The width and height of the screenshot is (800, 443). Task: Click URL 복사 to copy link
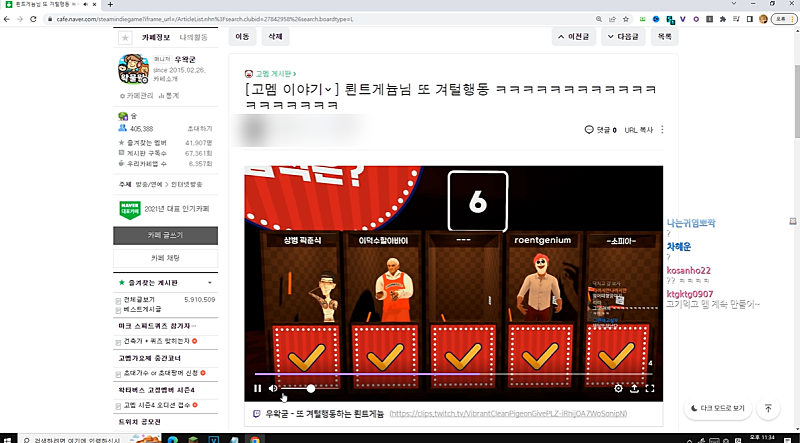(x=639, y=130)
